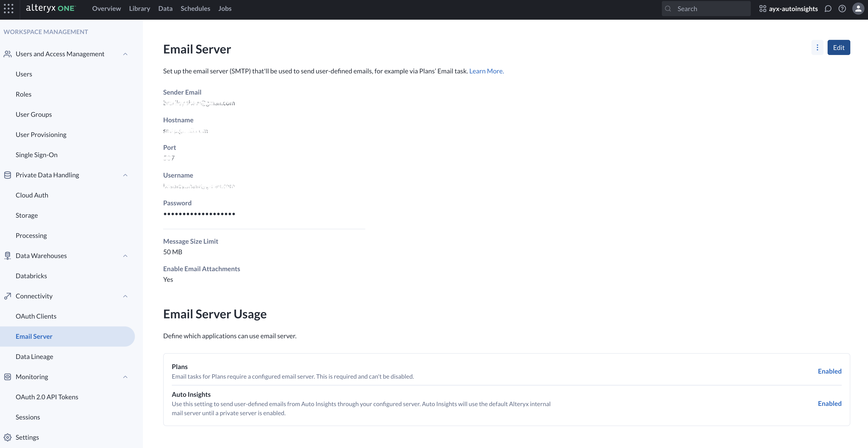Click the Connectivity arrow icon
The width and height of the screenshot is (868, 448).
click(x=8, y=296)
